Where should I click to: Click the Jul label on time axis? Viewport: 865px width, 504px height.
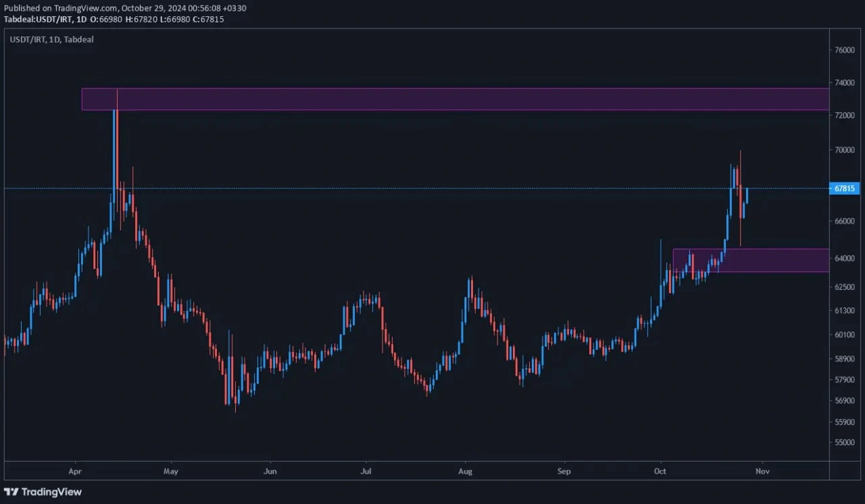click(x=366, y=471)
